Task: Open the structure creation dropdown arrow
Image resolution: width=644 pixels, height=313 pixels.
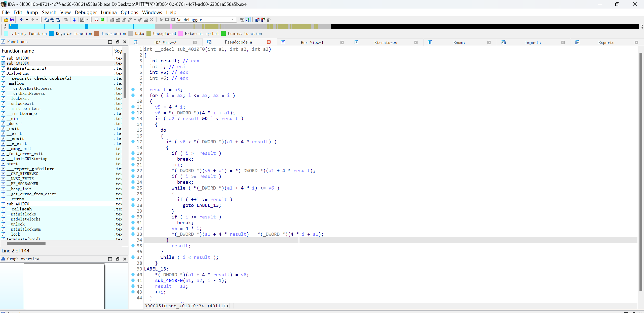Action: point(135,20)
